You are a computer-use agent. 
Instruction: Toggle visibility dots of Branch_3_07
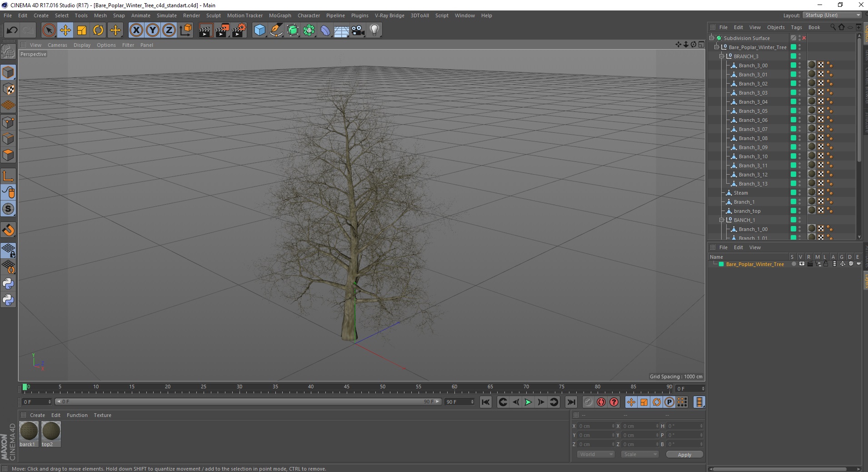tap(800, 129)
